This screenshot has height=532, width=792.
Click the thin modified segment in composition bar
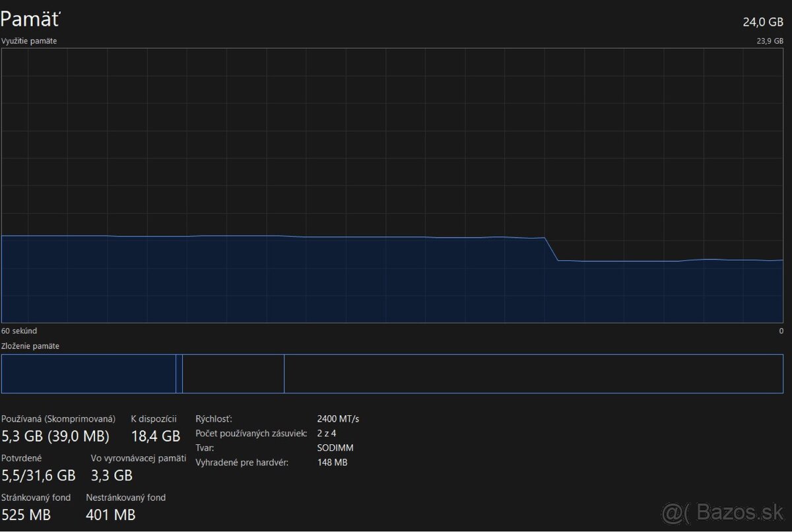coord(179,374)
